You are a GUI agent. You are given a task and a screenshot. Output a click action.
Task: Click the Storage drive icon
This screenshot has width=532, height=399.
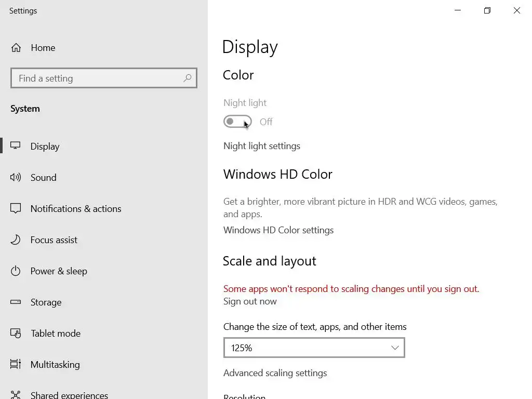[15, 302]
